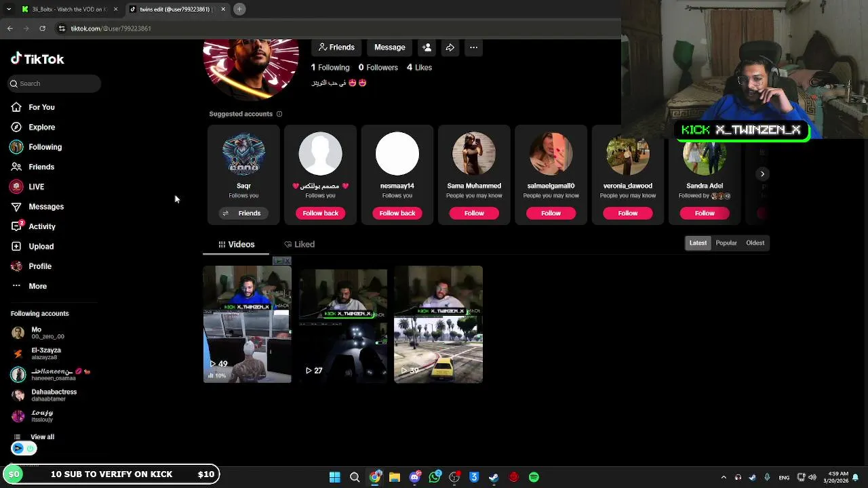The width and height of the screenshot is (868, 488).
Task: Click the 0 Followers count
Action: point(378,68)
